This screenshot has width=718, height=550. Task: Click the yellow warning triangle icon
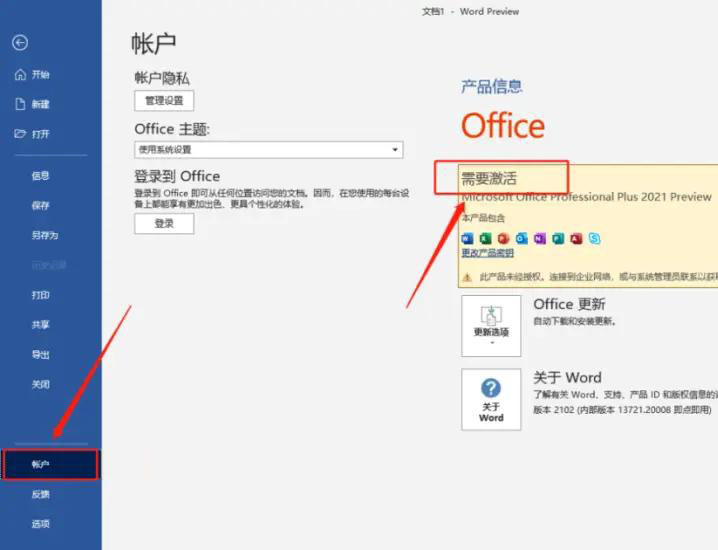(467, 277)
